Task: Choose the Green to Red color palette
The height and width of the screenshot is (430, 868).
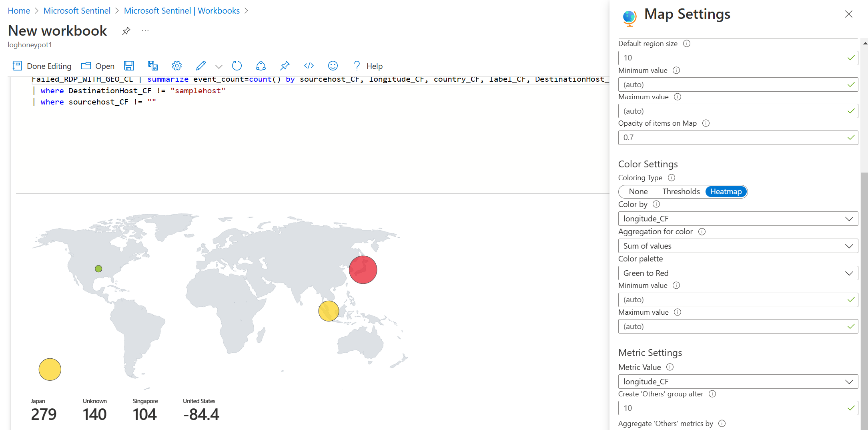Action: [738, 273]
